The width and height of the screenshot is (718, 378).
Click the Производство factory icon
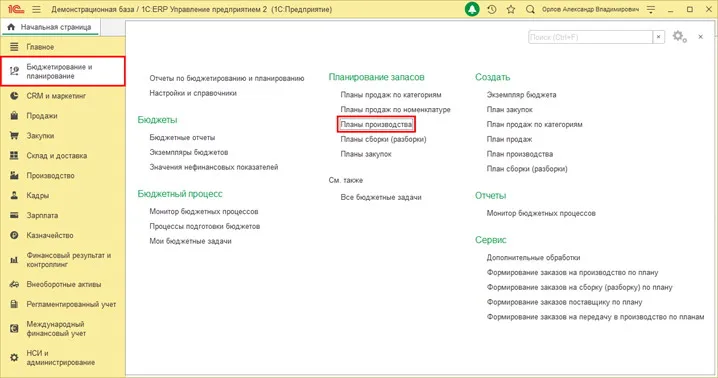pos(14,175)
